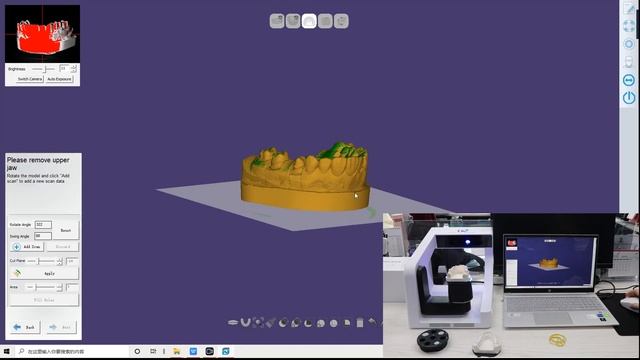This screenshot has height=360, width=640.
Task: Open the Windows Start menu
Action: coord(7,351)
